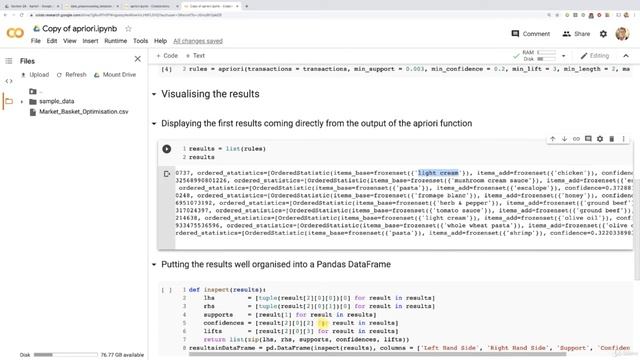
Task: Refresh the file browser
Action: pos(71,75)
